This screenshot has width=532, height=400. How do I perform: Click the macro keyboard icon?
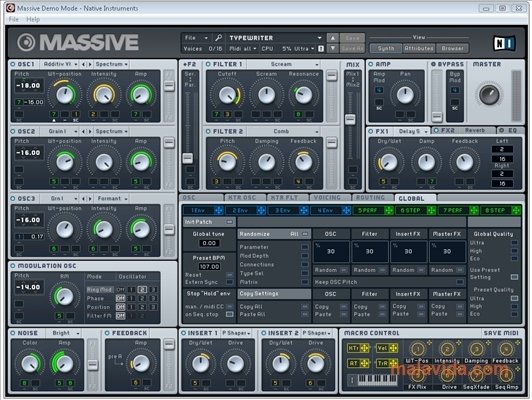[373, 380]
